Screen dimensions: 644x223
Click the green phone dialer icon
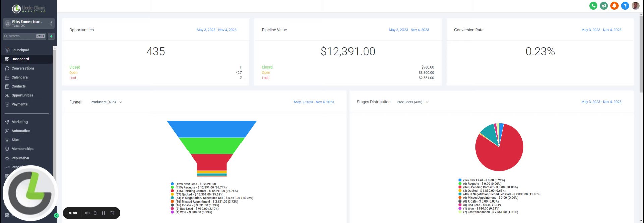pos(593,6)
